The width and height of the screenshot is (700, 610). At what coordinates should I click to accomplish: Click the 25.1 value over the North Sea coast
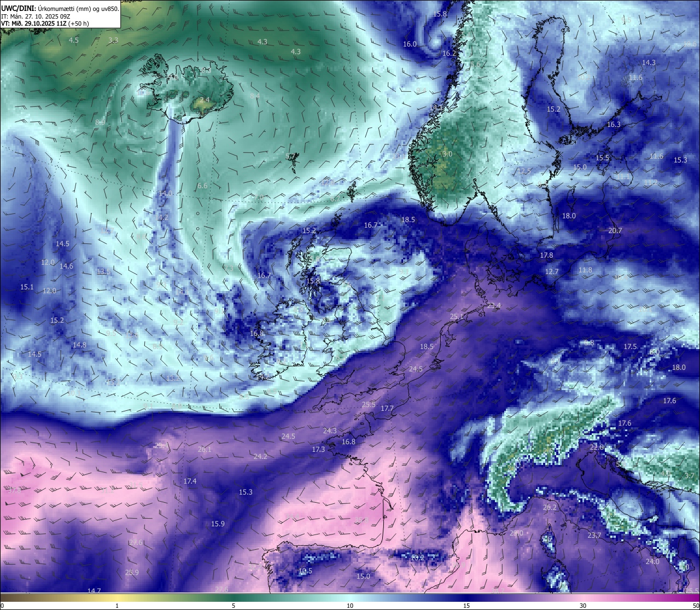coord(457,317)
